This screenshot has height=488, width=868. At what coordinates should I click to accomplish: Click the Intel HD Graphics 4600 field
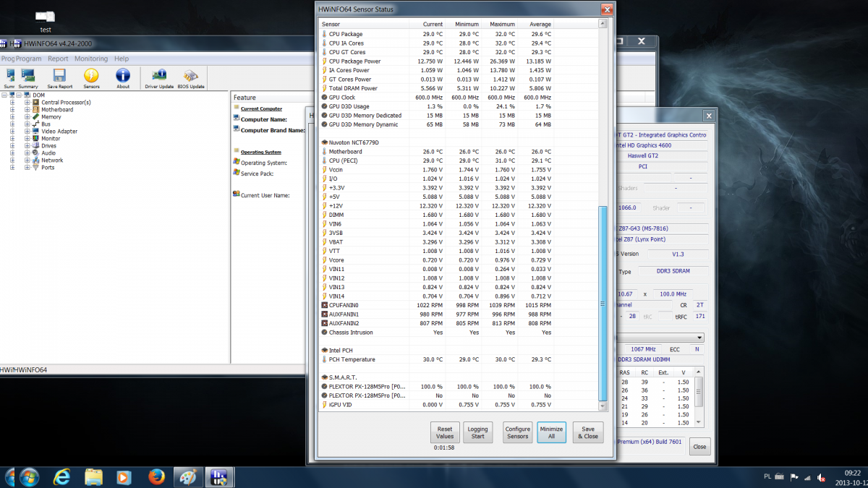click(x=660, y=145)
